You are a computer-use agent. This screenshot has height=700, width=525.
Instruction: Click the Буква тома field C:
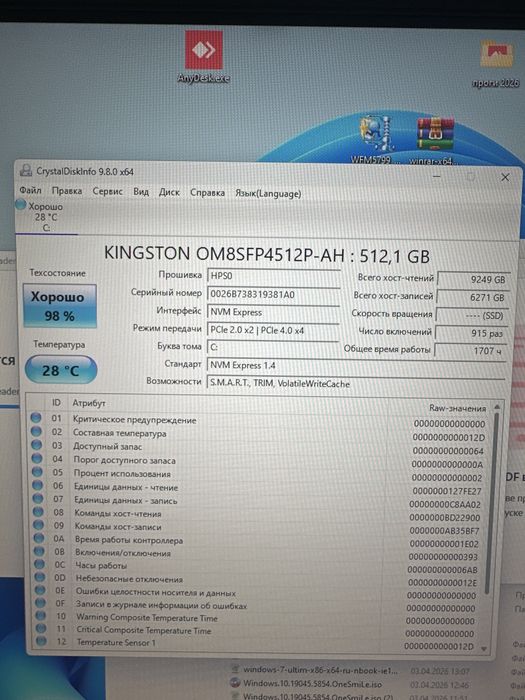tap(273, 347)
